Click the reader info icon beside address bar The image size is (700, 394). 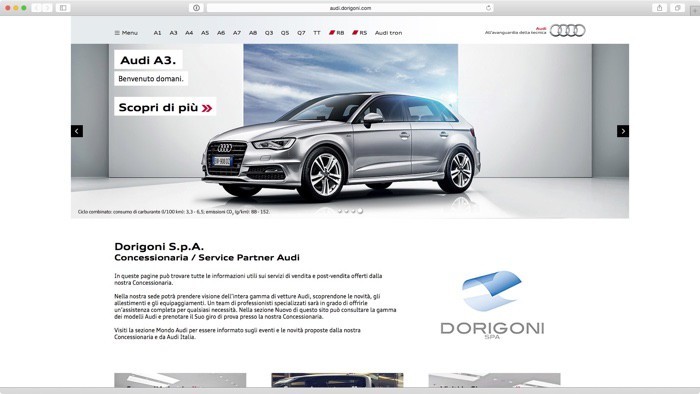coord(196,8)
